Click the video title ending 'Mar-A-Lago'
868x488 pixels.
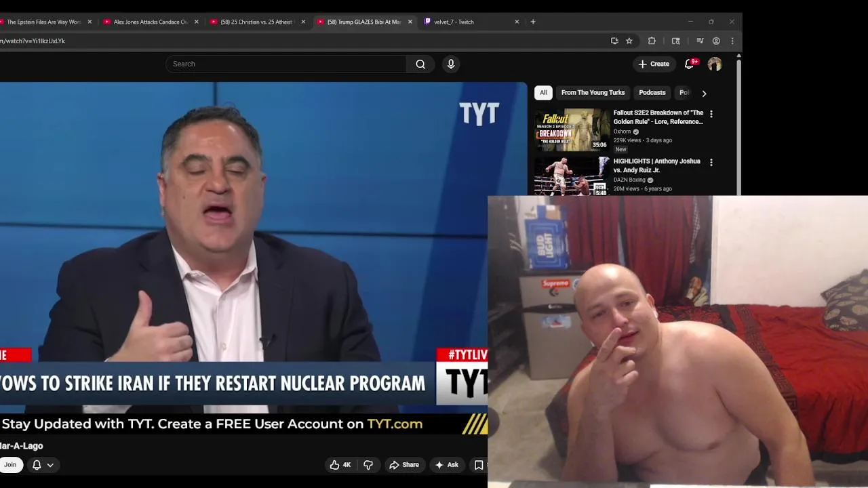(x=21, y=446)
